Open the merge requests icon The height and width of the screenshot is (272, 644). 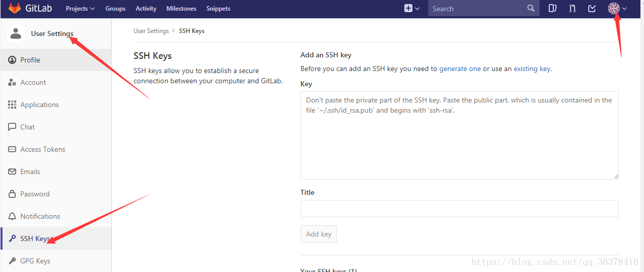(x=573, y=9)
